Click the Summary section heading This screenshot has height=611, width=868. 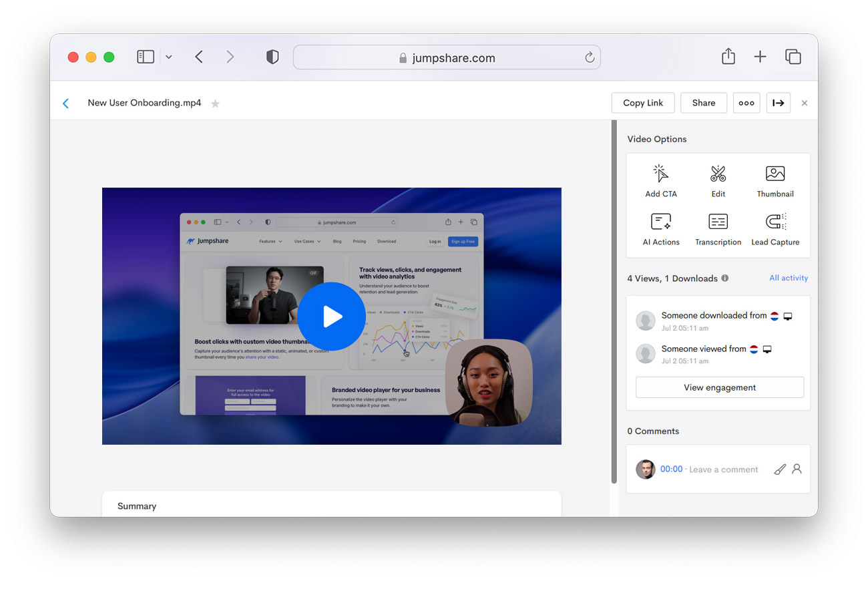click(x=137, y=506)
